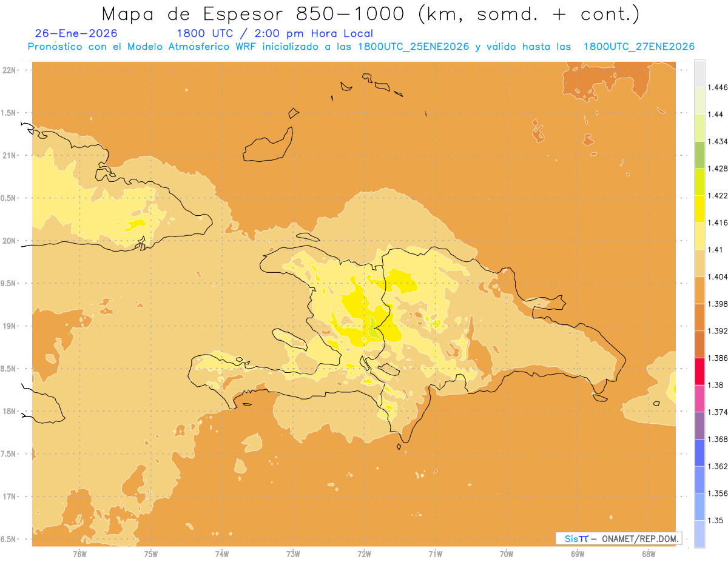Select the longitude label 72W
Screen dimensions: 728x562
coord(364,554)
